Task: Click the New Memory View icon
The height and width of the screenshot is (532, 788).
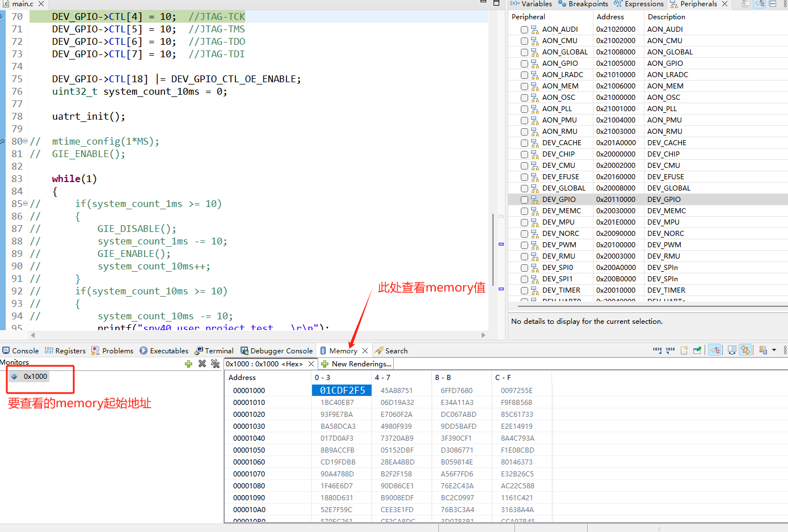Action: tap(684, 351)
